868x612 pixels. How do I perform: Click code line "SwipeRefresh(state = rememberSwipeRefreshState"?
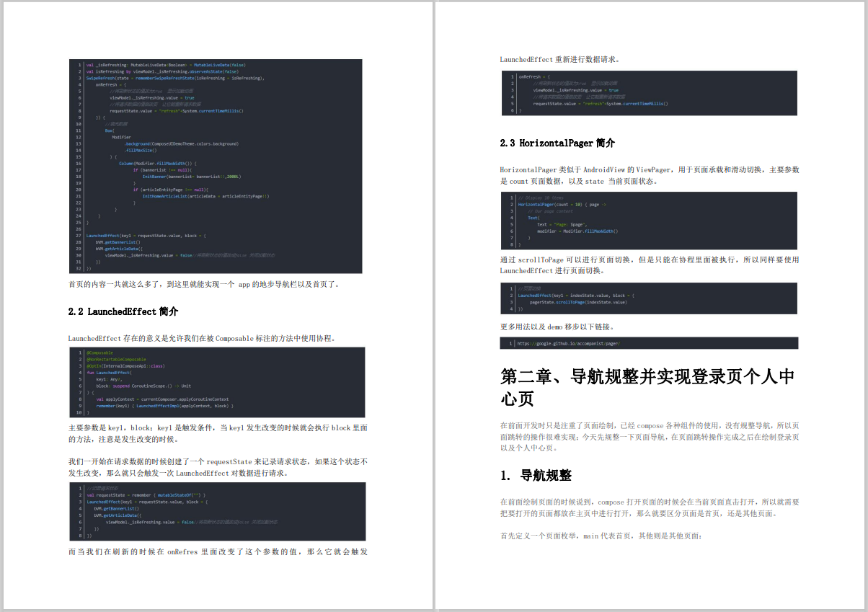click(x=175, y=78)
